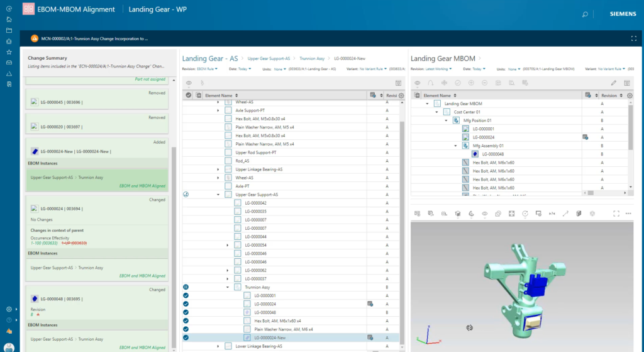The width and height of the screenshot is (644, 352).
Task: Click the rotate icon in viewer toolbar
Action: pos(525,213)
